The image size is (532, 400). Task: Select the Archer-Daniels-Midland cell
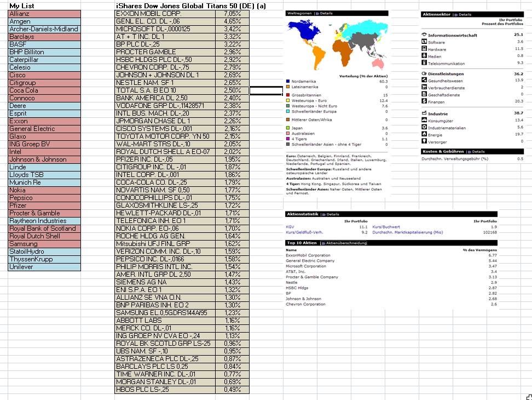click(x=44, y=29)
